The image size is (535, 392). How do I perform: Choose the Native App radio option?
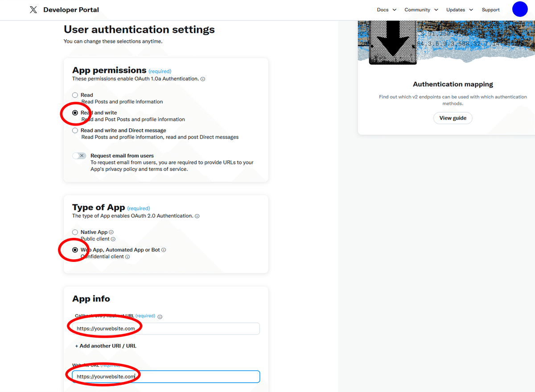[x=75, y=232]
